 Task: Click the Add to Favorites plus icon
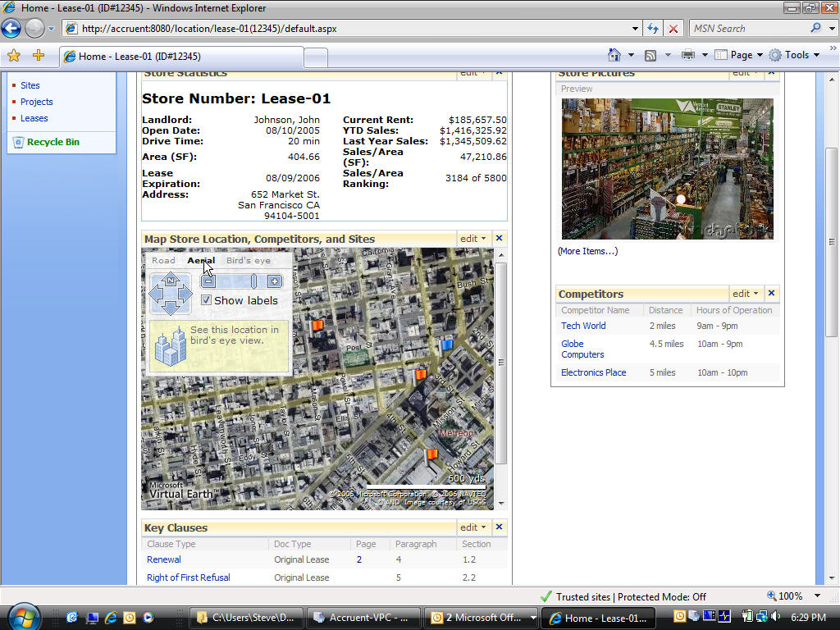coord(38,55)
